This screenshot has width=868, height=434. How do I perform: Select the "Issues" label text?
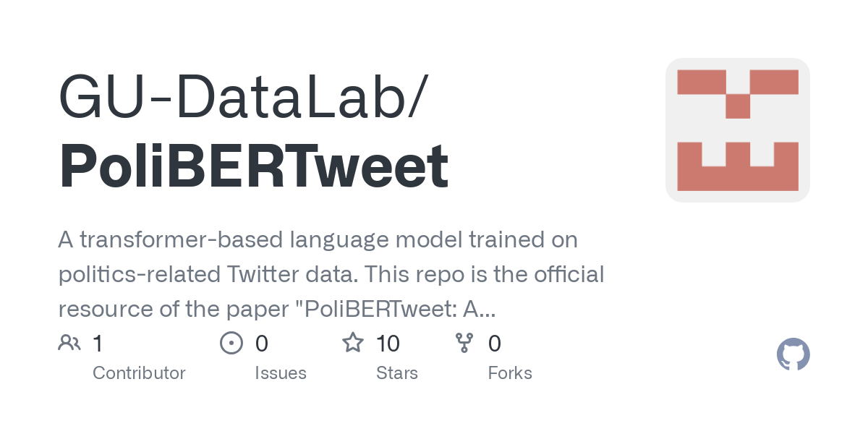coord(281,373)
